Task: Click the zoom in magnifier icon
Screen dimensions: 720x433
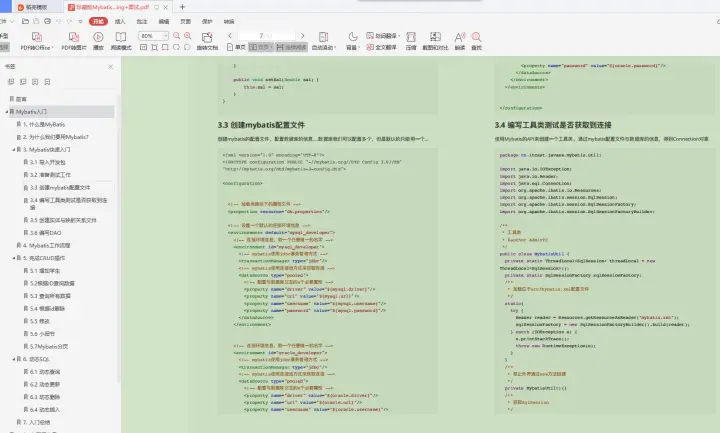Action: pos(188,35)
